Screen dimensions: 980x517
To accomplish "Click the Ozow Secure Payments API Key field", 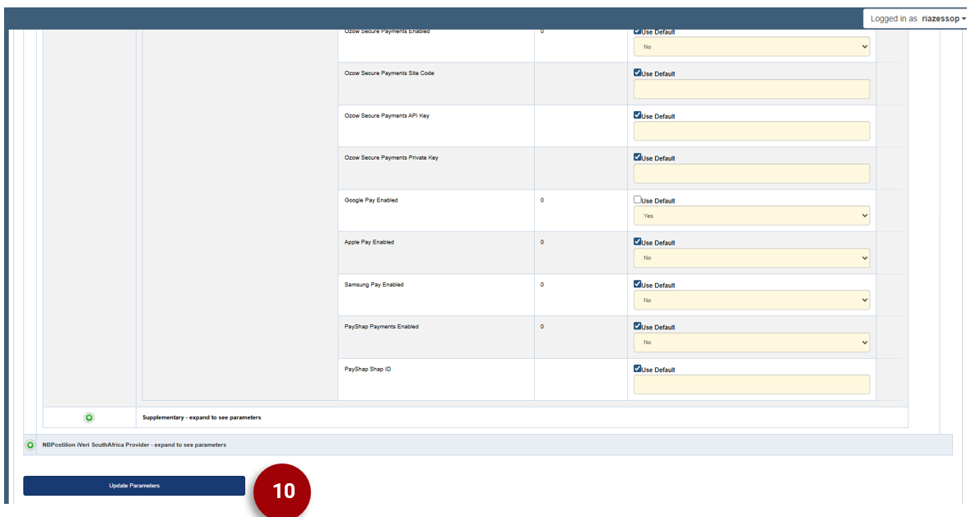I will 751,131.
